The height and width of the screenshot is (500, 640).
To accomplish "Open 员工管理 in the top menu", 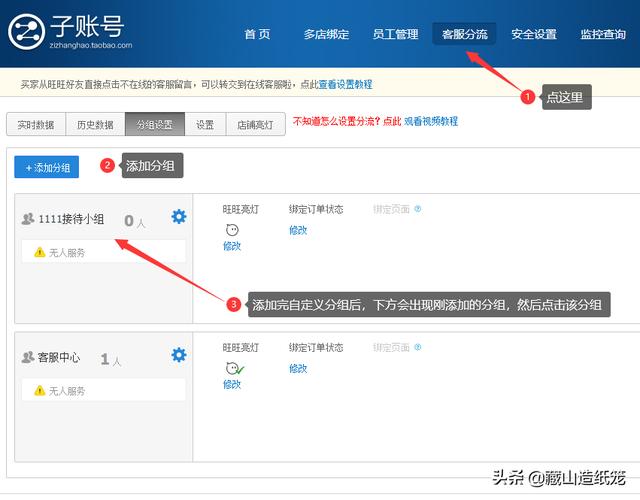I will point(395,34).
